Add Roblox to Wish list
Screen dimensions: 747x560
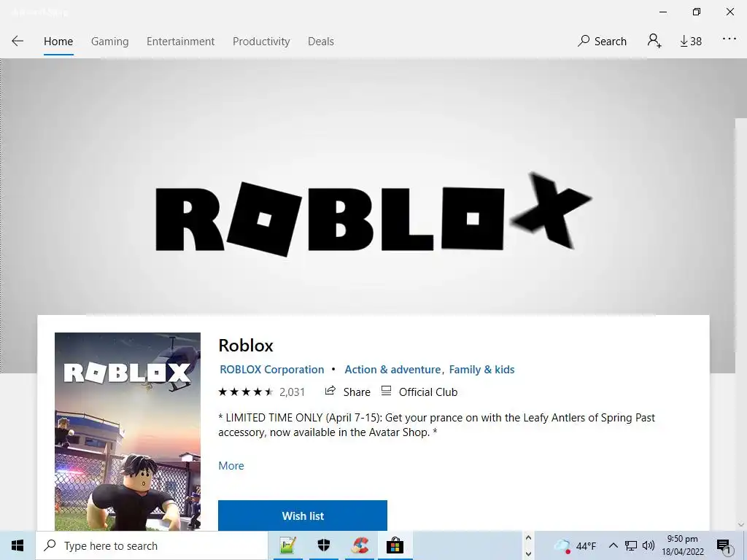coord(303,516)
